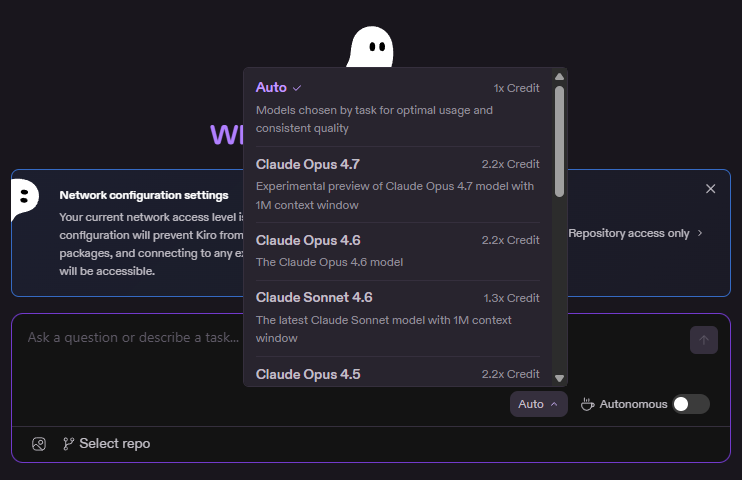The width and height of the screenshot is (742, 480).
Task: Click the git branch icon beside Select repo
Action: click(69, 444)
